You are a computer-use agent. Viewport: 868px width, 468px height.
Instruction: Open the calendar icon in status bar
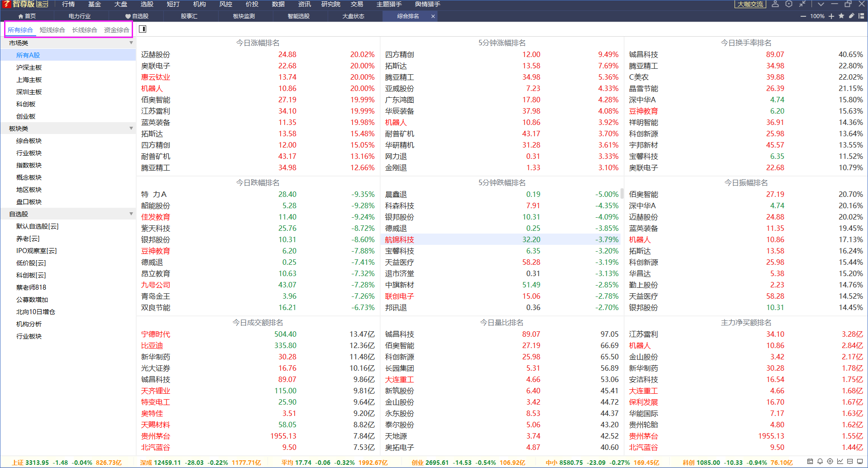pyautogui.click(x=810, y=462)
